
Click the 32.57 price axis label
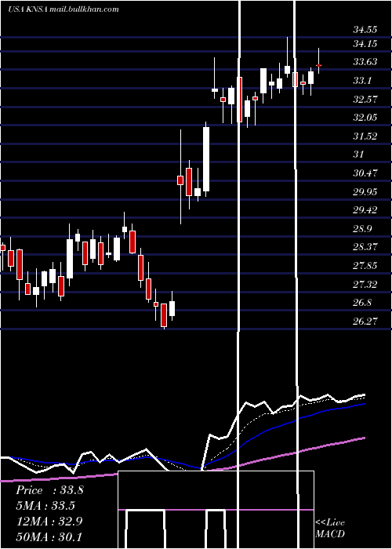(x=365, y=99)
